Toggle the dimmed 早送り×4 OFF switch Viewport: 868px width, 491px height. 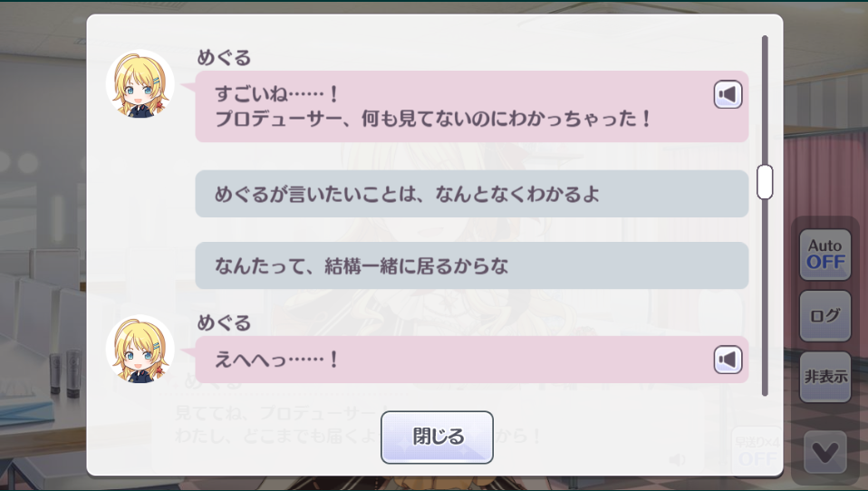[757, 451]
